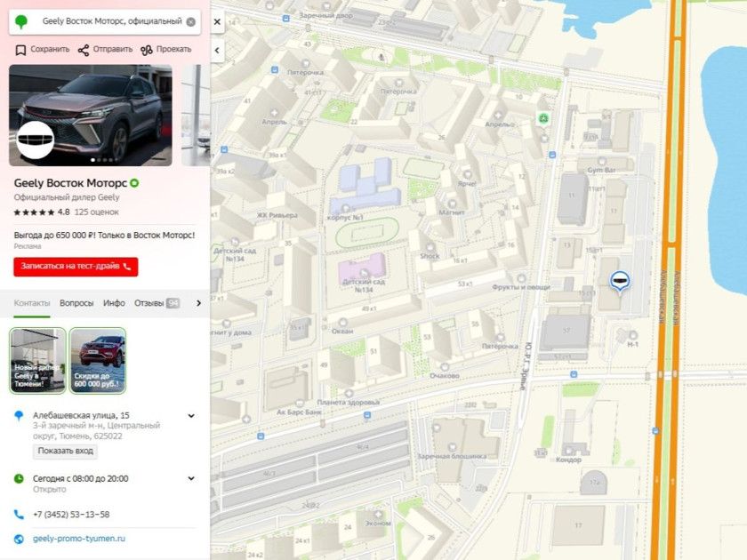Collapse the side panel with the arrow
The height and width of the screenshot is (560, 747).
[217, 50]
